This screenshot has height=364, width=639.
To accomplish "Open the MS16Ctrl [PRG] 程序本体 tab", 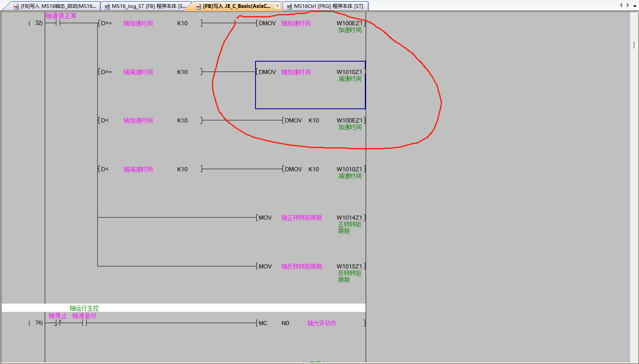I will pyautogui.click(x=325, y=6).
